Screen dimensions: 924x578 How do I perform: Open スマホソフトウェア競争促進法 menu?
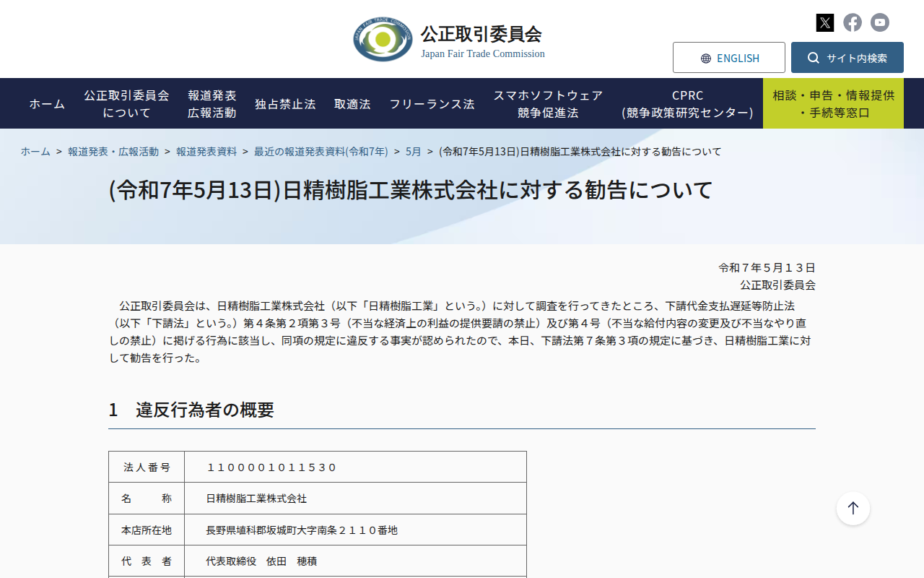coord(548,104)
